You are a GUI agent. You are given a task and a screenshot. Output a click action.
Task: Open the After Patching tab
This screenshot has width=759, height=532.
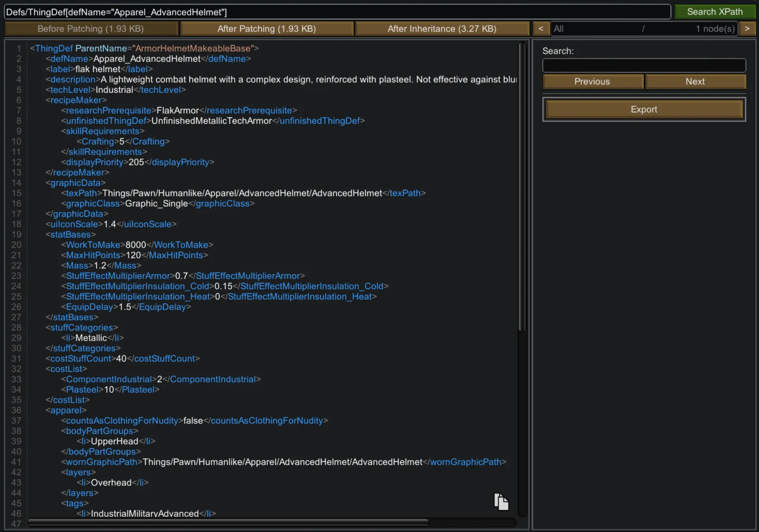click(266, 29)
